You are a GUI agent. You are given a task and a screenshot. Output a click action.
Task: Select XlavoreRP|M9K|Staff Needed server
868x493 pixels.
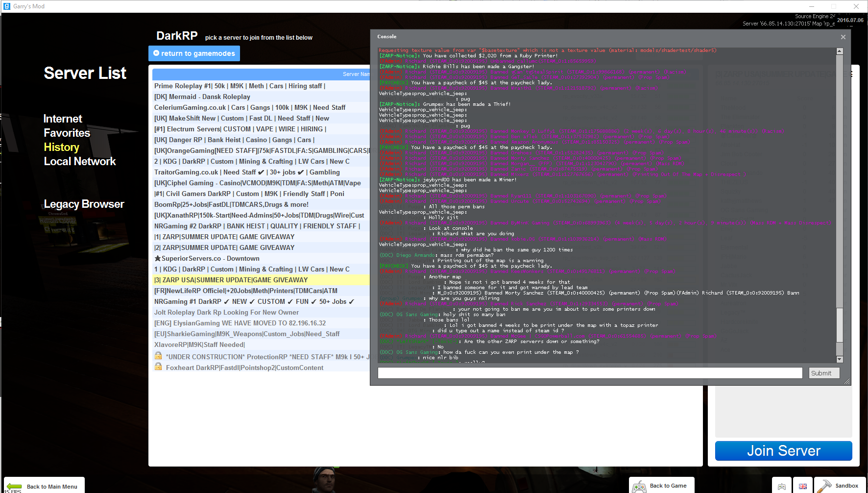pyautogui.click(x=261, y=345)
